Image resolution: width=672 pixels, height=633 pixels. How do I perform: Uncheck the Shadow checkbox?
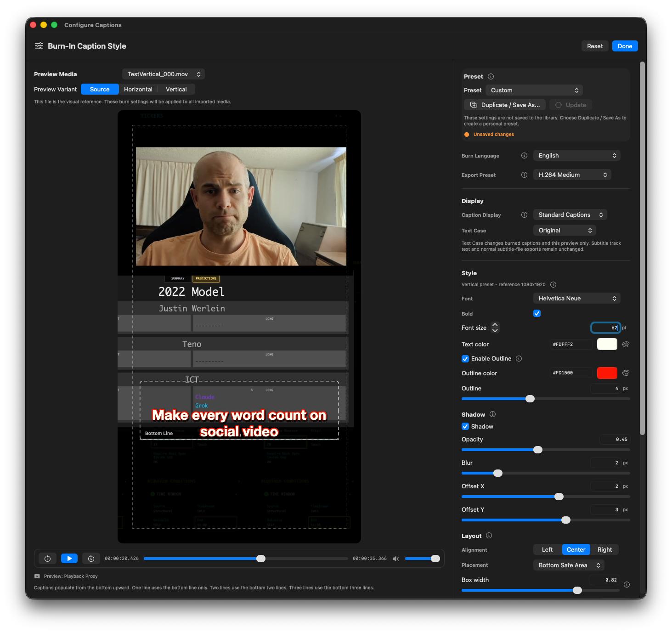(x=465, y=427)
